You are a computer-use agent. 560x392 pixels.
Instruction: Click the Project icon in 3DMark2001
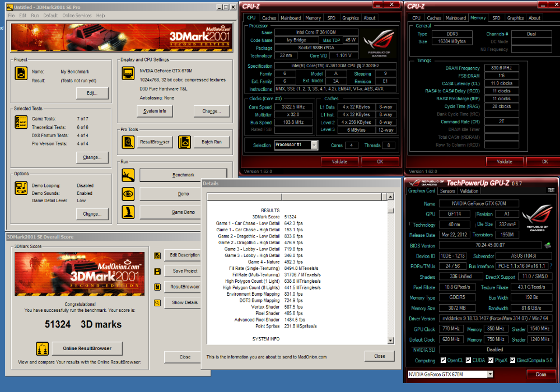click(21, 73)
